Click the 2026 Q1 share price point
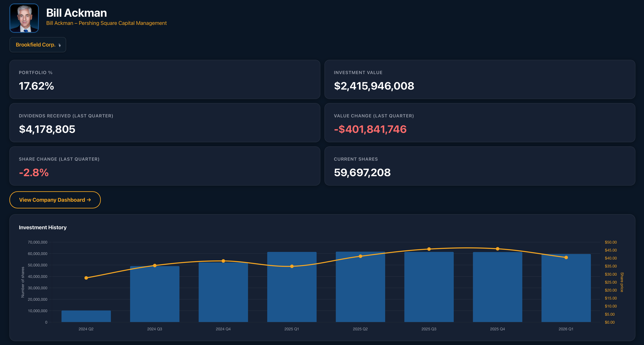644x345 pixels. point(566,258)
